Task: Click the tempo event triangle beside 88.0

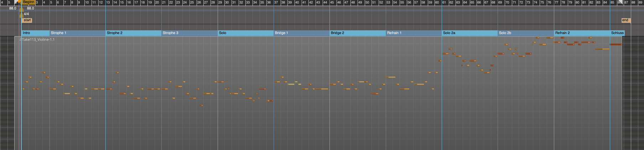Action: pyautogui.click(x=21, y=9)
